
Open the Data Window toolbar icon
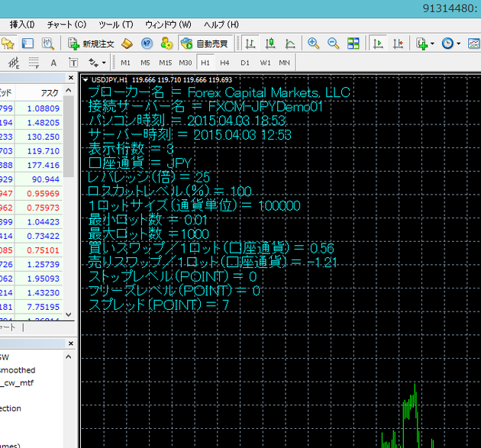click(27, 44)
